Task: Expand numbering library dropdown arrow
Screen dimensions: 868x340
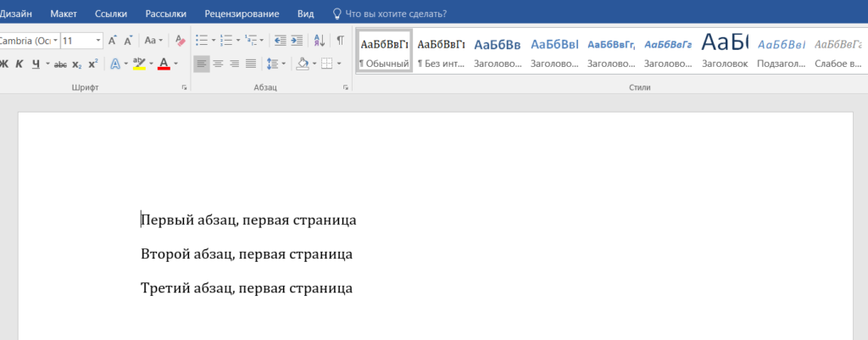Action: pos(237,41)
